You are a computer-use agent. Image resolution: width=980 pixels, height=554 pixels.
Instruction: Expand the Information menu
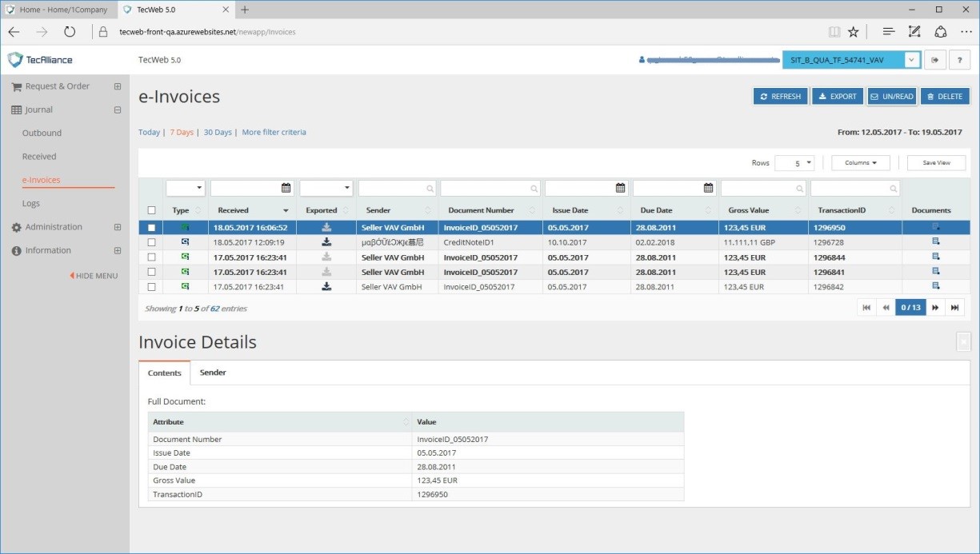pyautogui.click(x=118, y=250)
